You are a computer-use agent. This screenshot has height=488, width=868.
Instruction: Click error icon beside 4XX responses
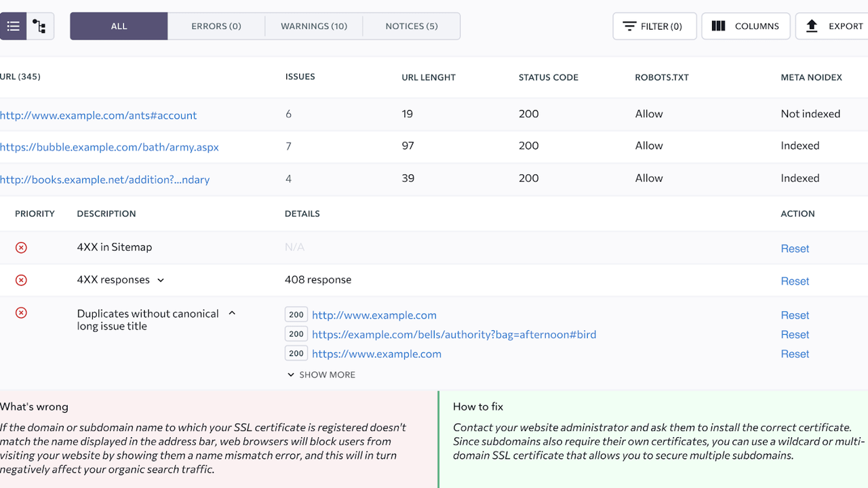pos(21,281)
